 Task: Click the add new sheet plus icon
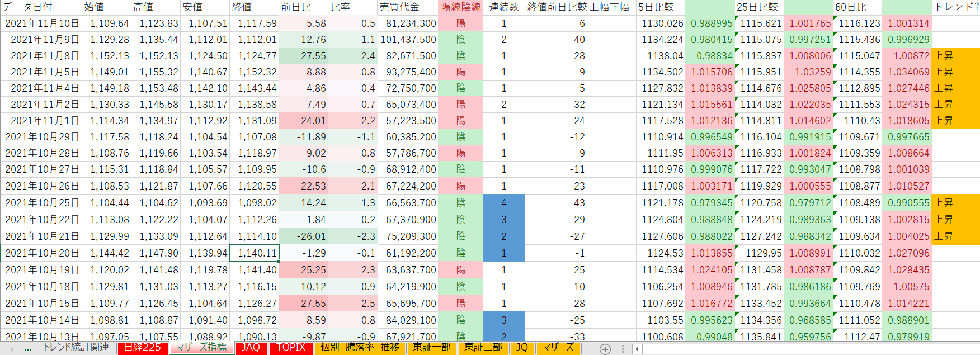(x=605, y=349)
